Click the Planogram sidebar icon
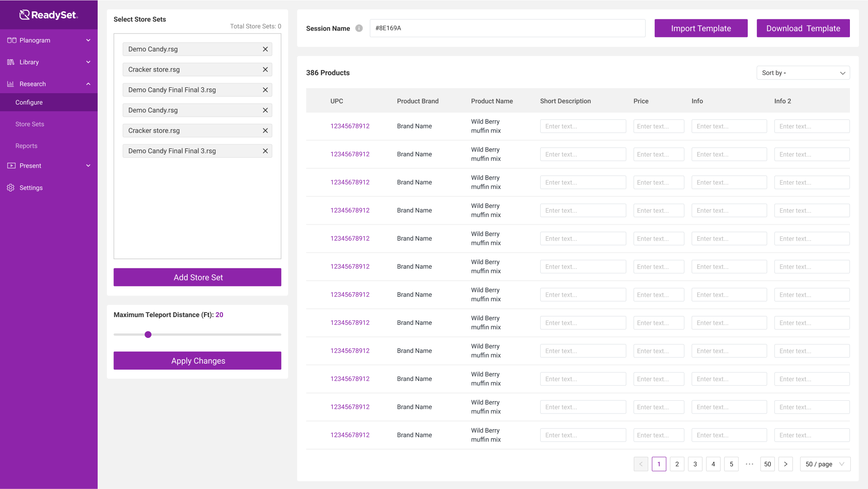The image size is (868, 489). pos(12,40)
